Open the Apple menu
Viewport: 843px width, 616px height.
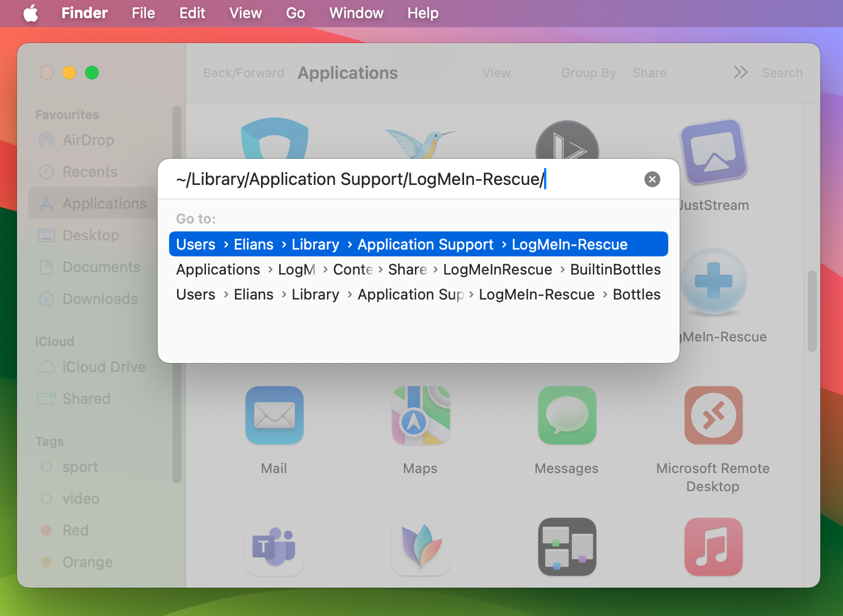(31, 13)
